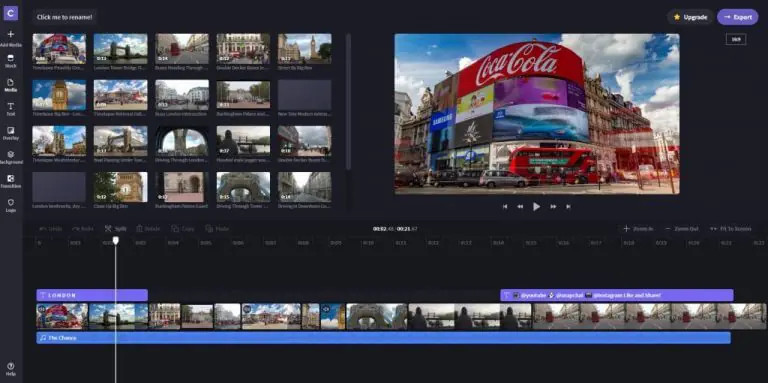Select the Timelapse Westminster Abbey thumbnail
The width and height of the screenshot is (768, 383).
point(59,141)
